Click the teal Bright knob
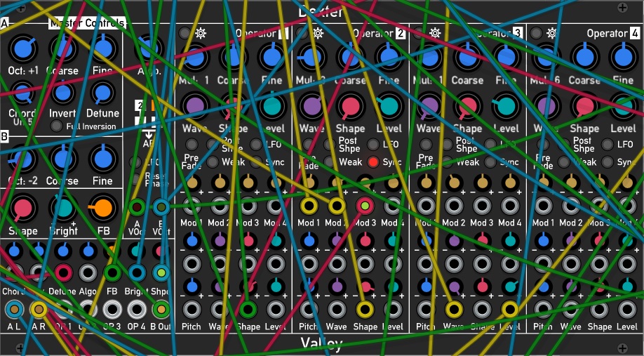This screenshot has height=356, width=644. click(x=62, y=209)
